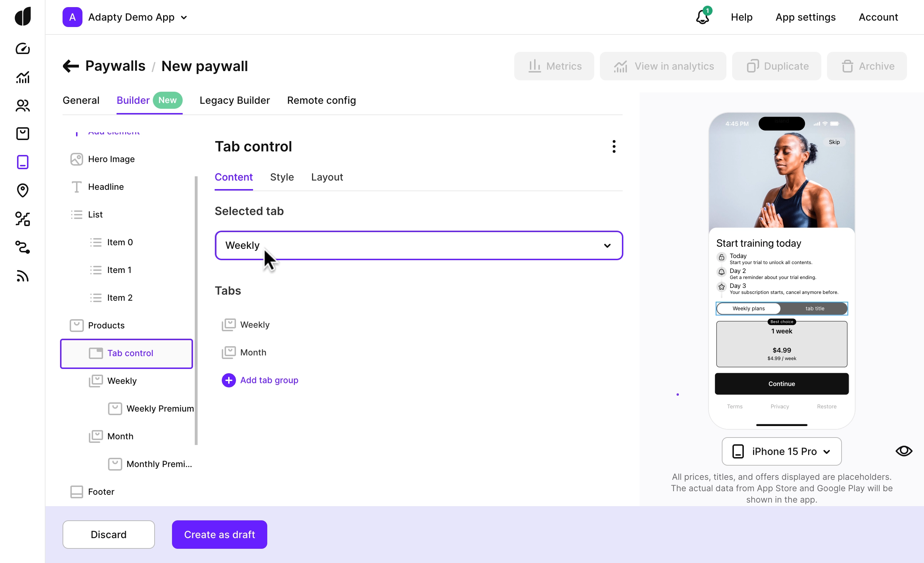
Task: Open the paywalls phone icon in sidebar
Action: coord(22,162)
